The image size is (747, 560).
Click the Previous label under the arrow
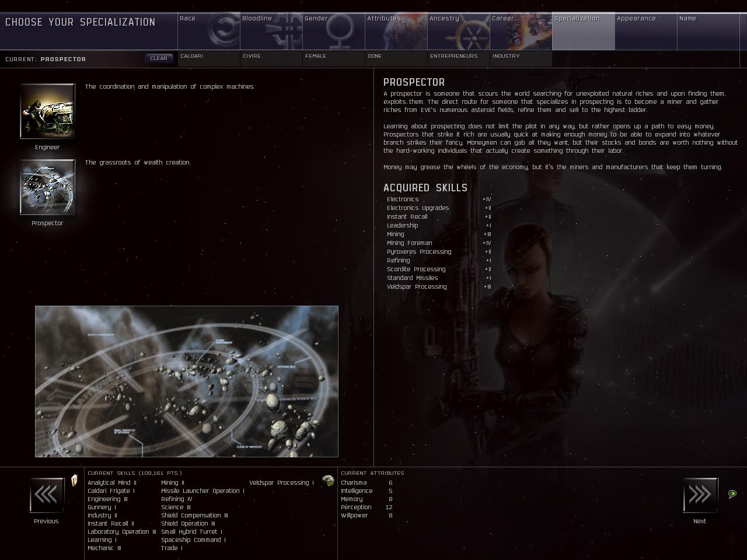(x=46, y=521)
